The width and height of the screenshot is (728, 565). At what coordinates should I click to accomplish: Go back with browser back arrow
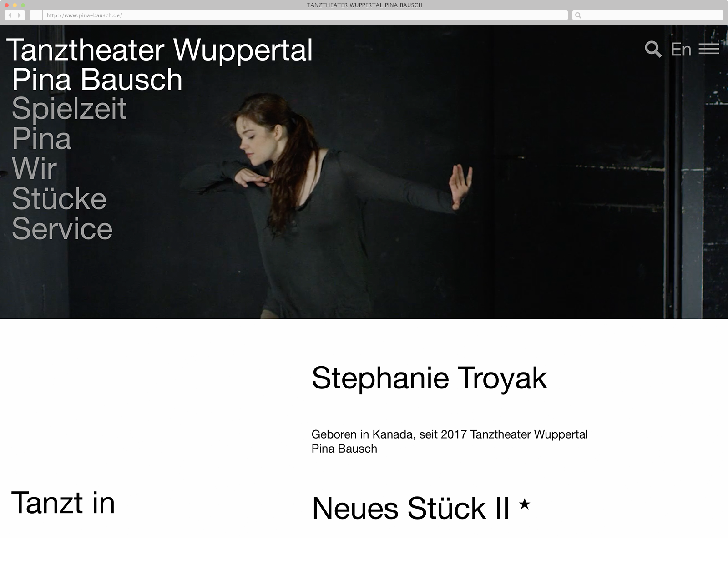click(x=10, y=15)
